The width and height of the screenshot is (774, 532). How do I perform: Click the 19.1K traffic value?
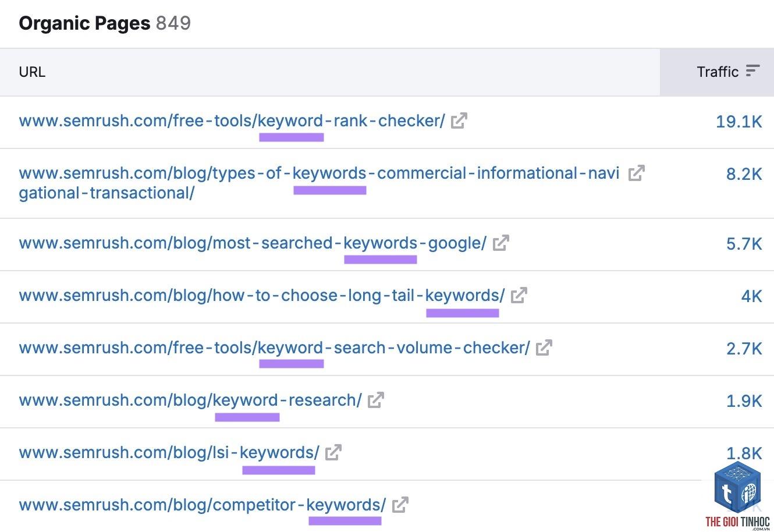(x=739, y=121)
